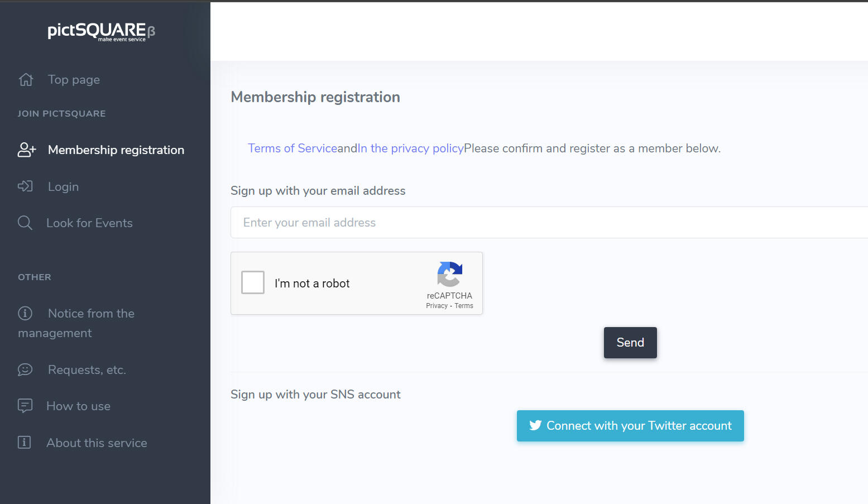Check the I'm not a robot box
The width and height of the screenshot is (868, 504).
(253, 282)
